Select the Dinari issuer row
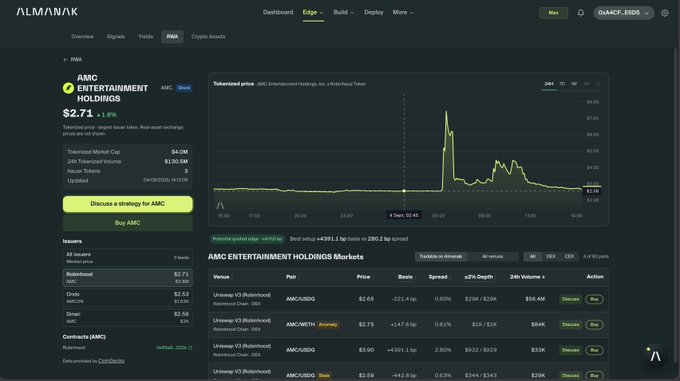 (128, 318)
